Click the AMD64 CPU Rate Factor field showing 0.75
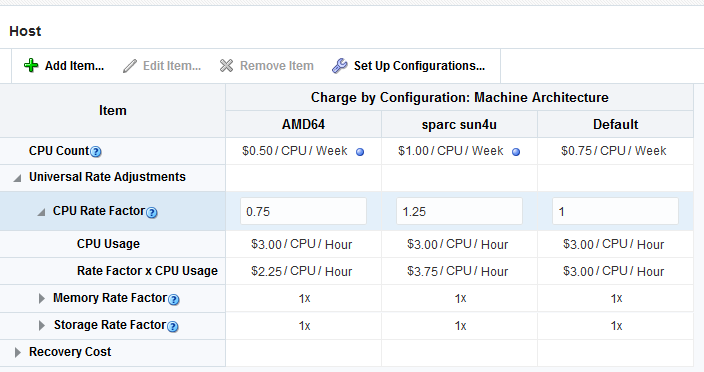This screenshot has width=704, height=372. tap(304, 211)
